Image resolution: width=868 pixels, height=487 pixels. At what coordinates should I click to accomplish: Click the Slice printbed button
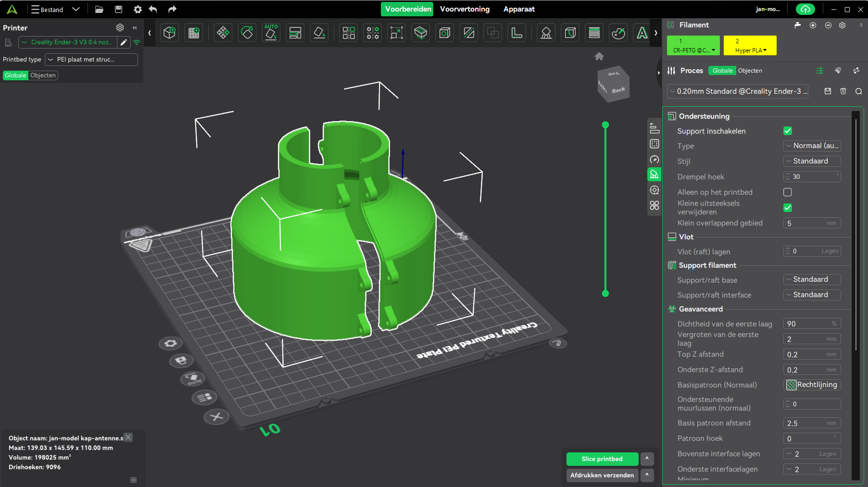(x=602, y=459)
